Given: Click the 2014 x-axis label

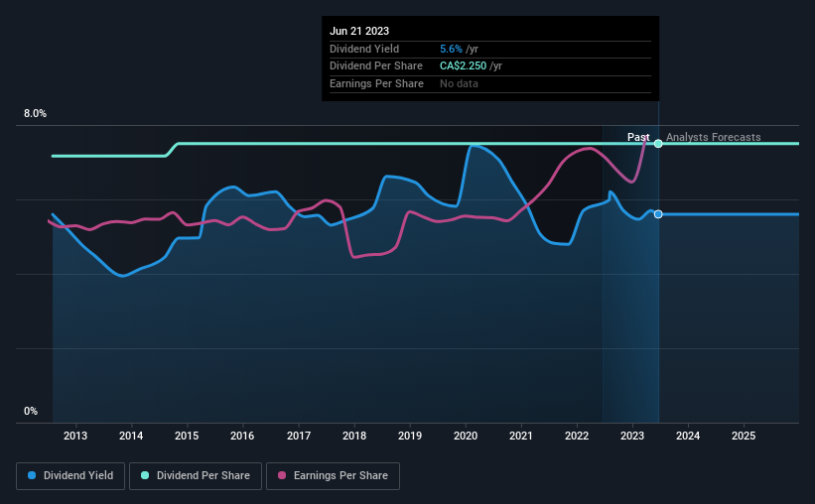Looking at the screenshot, I should pos(131,436).
